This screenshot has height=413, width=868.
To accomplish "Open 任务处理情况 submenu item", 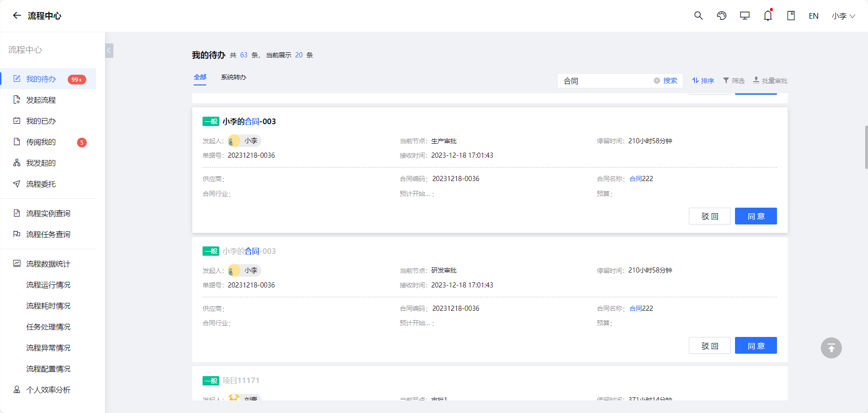I will (x=48, y=327).
